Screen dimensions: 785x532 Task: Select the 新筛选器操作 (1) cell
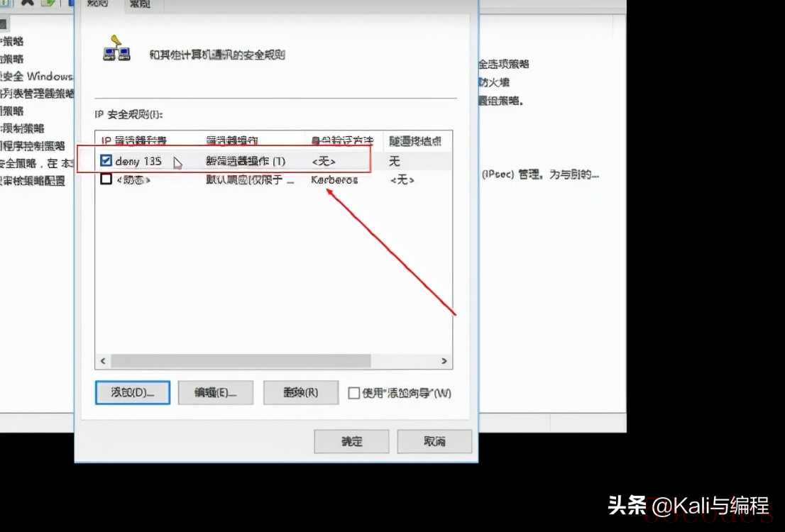tap(246, 161)
